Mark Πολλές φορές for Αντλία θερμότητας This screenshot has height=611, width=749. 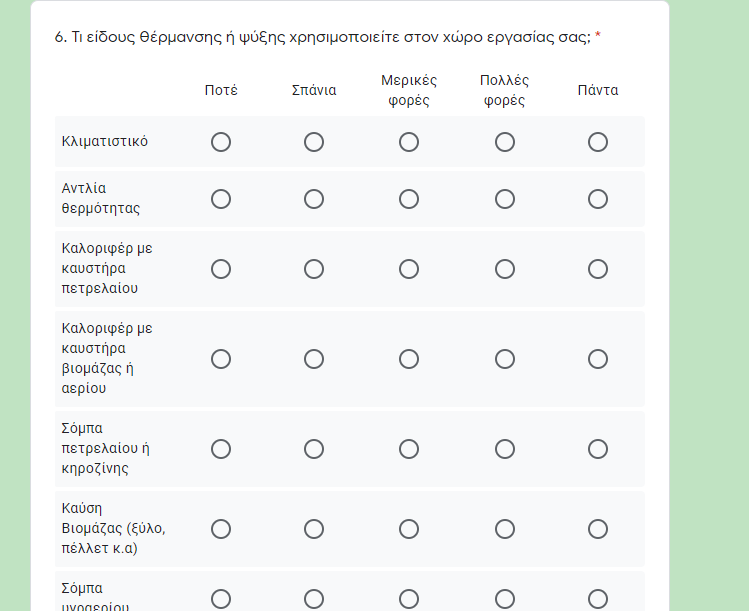504,199
